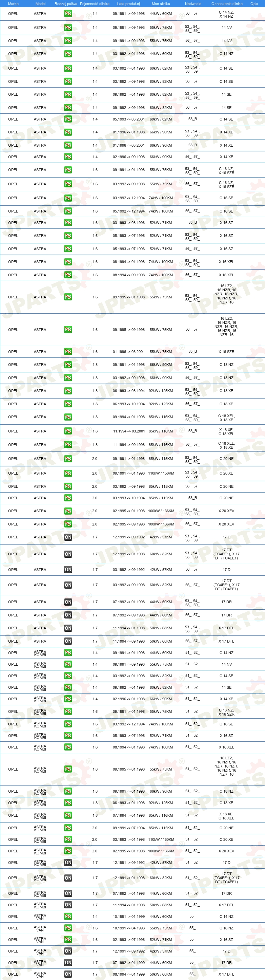Click PB icon in 05.1992 -> 12.1994 row
Screen dimensions: 265x980
tap(68, 211)
